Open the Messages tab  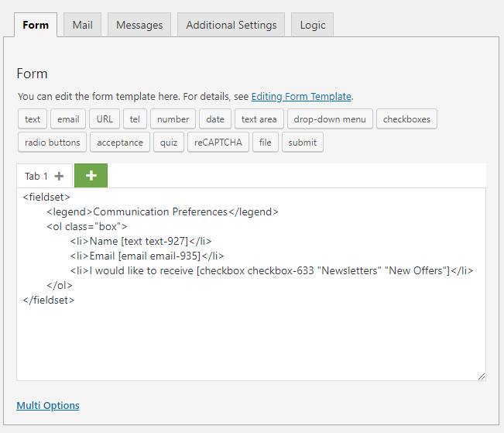[x=139, y=25]
